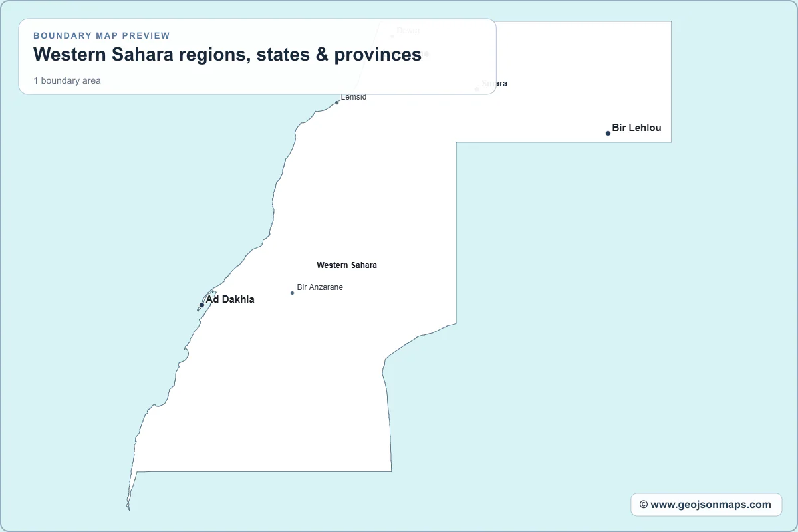This screenshot has height=532, width=798.
Task: Click the '1 boundary area' text
Action: tap(67, 81)
